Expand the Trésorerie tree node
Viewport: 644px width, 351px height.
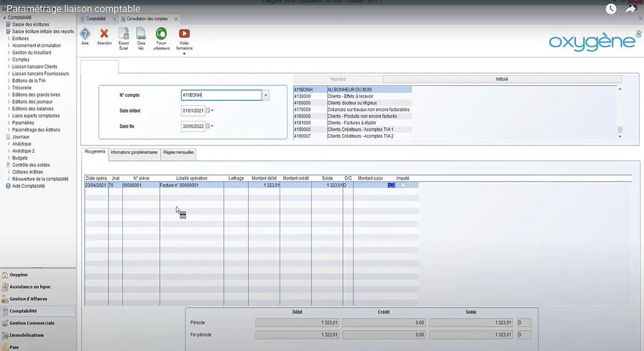[9, 87]
